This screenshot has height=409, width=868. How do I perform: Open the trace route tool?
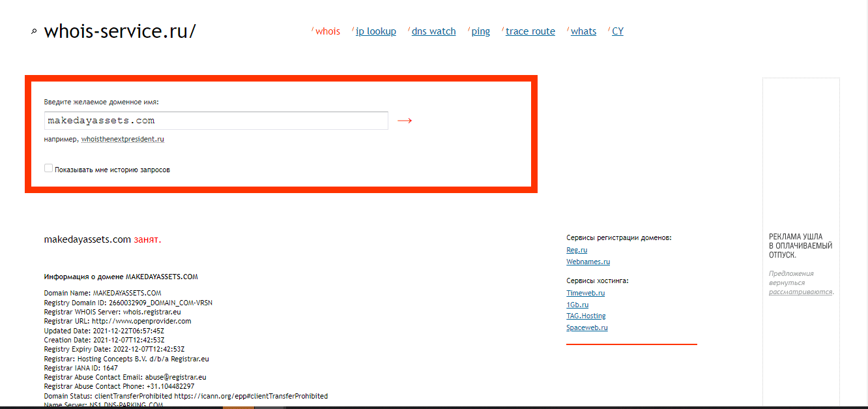pyautogui.click(x=530, y=31)
